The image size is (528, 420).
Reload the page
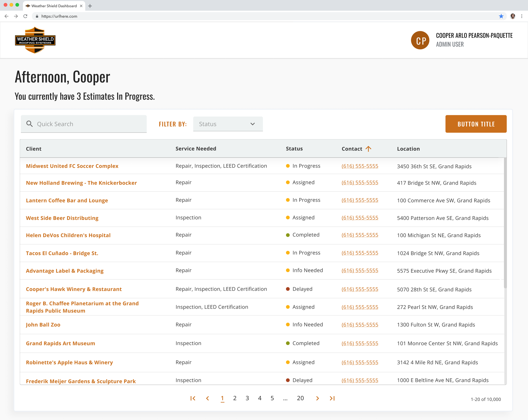(25, 16)
